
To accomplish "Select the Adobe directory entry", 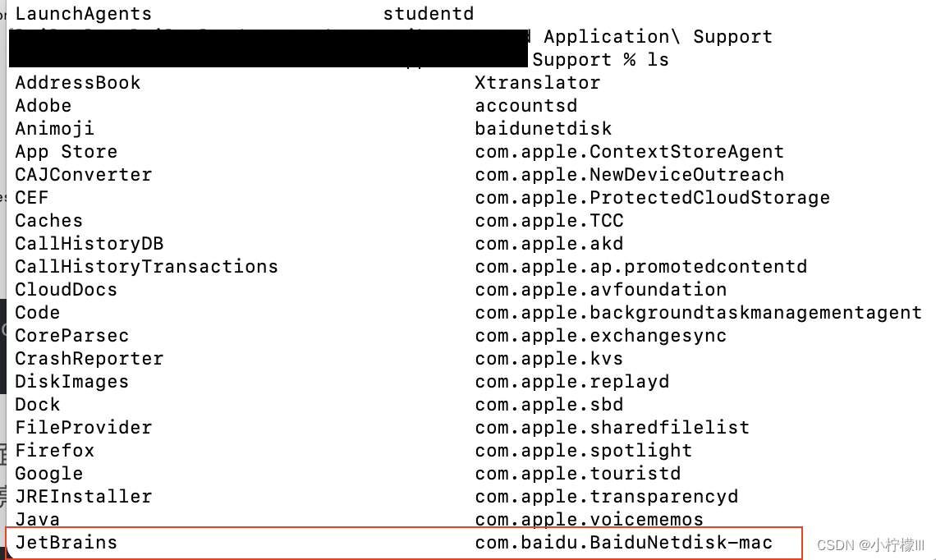I will pyautogui.click(x=43, y=106).
